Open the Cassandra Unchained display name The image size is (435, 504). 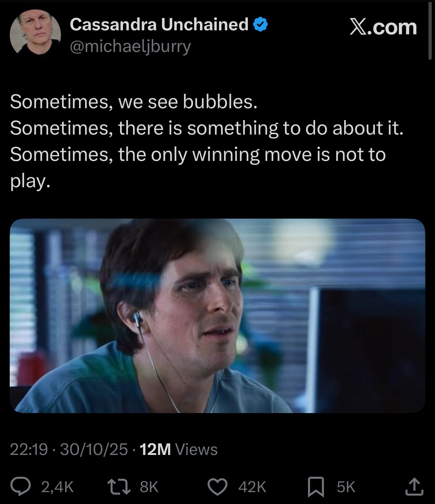pos(159,25)
